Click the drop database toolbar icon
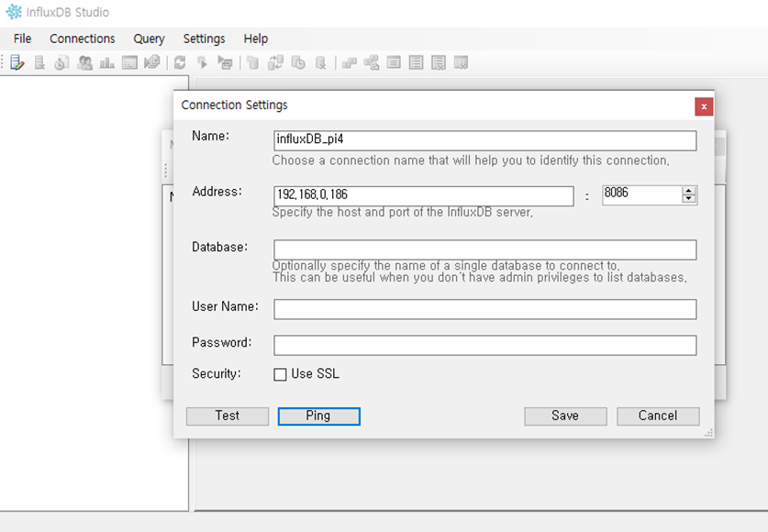 pos(321,62)
